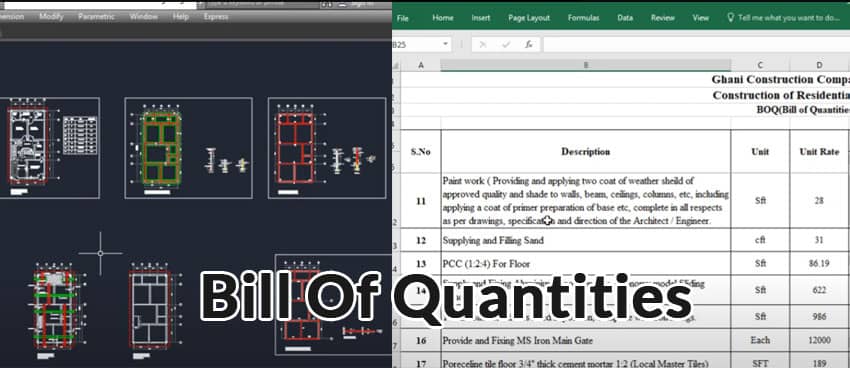850x368 pixels.
Task: Select the Paint work description cell
Action: (586, 201)
